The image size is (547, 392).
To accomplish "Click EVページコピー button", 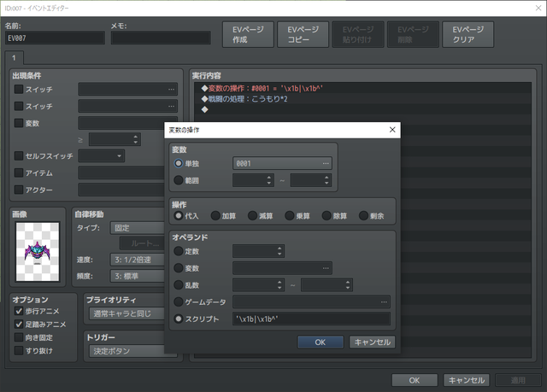I will click(x=303, y=34).
